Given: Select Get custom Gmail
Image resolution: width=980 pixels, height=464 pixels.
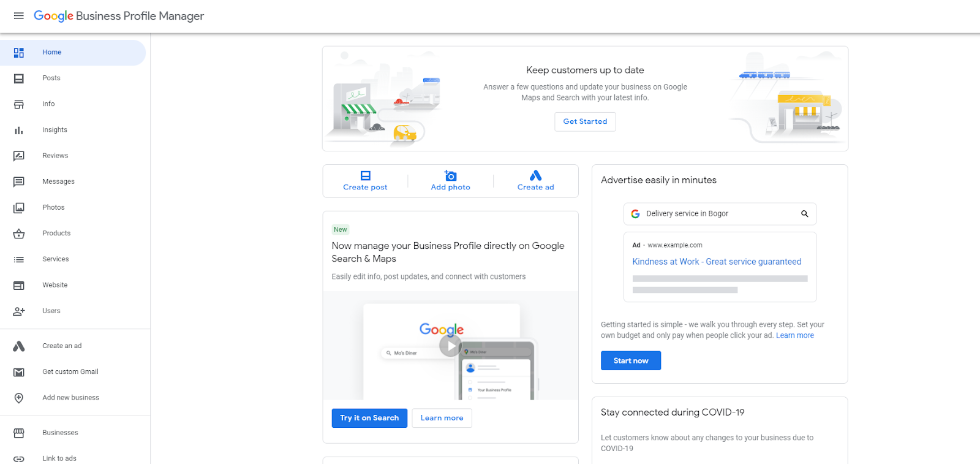Looking at the screenshot, I should (x=70, y=372).
